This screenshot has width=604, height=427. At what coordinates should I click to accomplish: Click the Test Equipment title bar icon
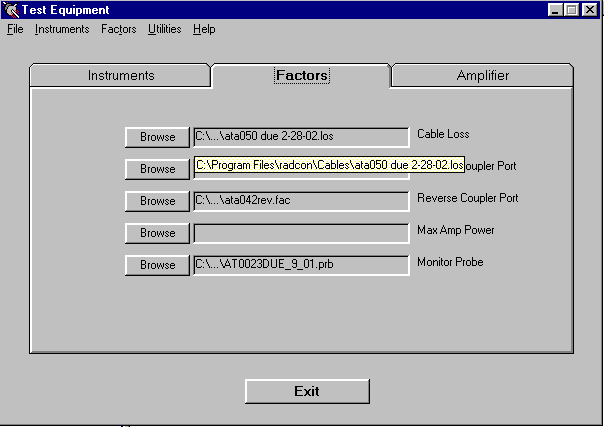click(11, 9)
